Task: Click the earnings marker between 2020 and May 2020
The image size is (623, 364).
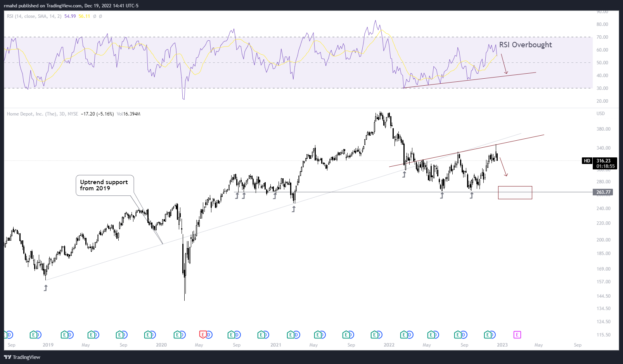Action: (177, 335)
